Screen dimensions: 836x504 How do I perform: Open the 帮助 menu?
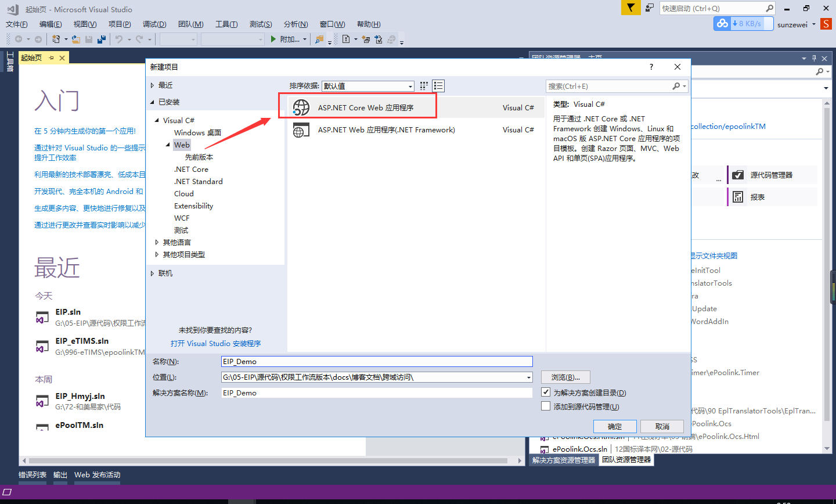coord(369,24)
